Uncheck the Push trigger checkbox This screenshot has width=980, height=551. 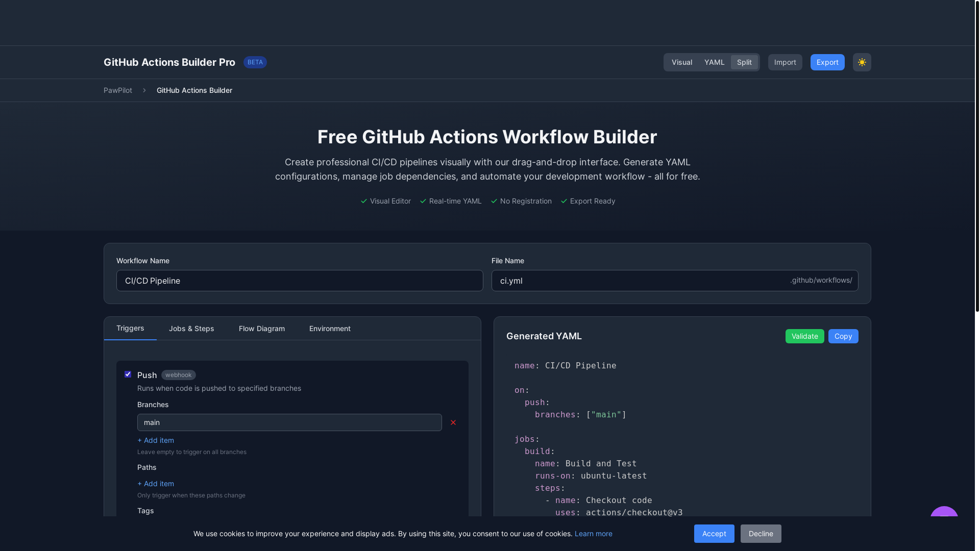tap(128, 374)
